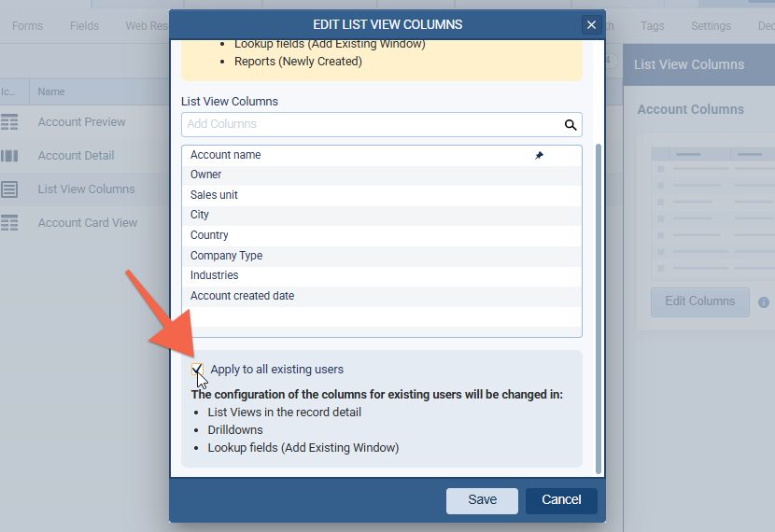This screenshot has height=532, width=775.
Task: Click the Account Detail icon in sidebar
Action: [10, 156]
